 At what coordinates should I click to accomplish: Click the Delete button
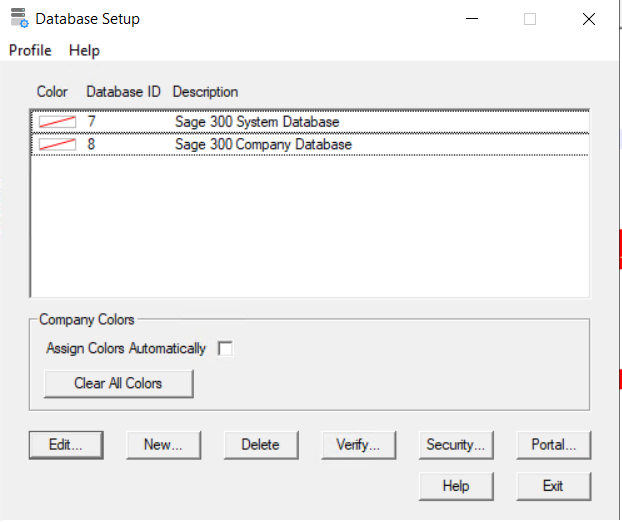[261, 445]
